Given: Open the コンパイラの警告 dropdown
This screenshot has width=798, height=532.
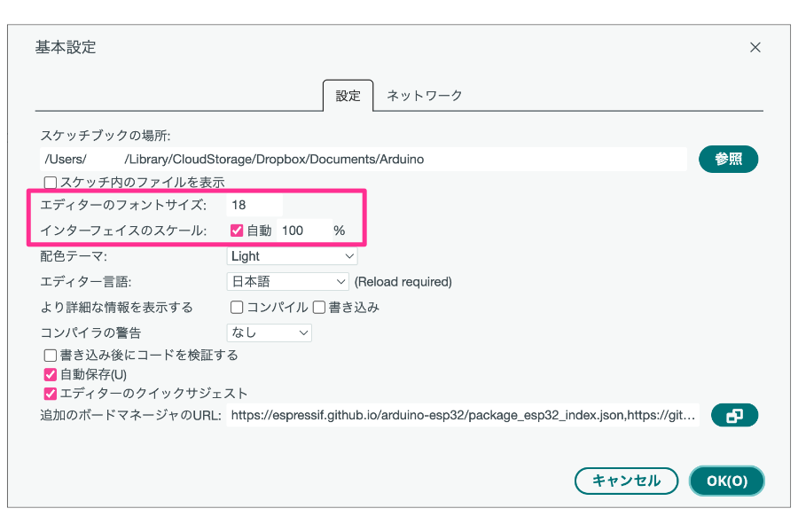Looking at the screenshot, I should pyautogui.click(x=270, y=333).
